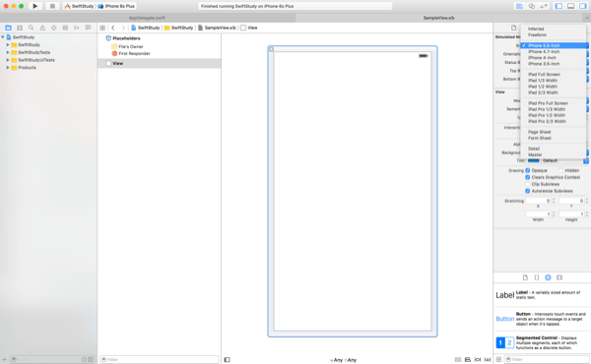Toggle Clears Graphics Context checkbox
Image resolution: width=591 pixels, height=364 pixels.
[x=528, y=177]
